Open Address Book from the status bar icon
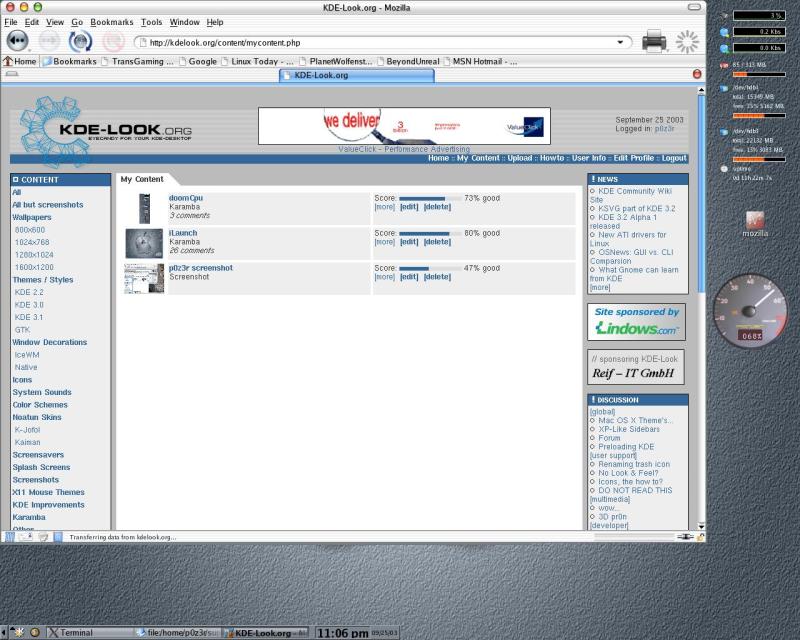Screen dimensions: 800x640 coord(58,536)
